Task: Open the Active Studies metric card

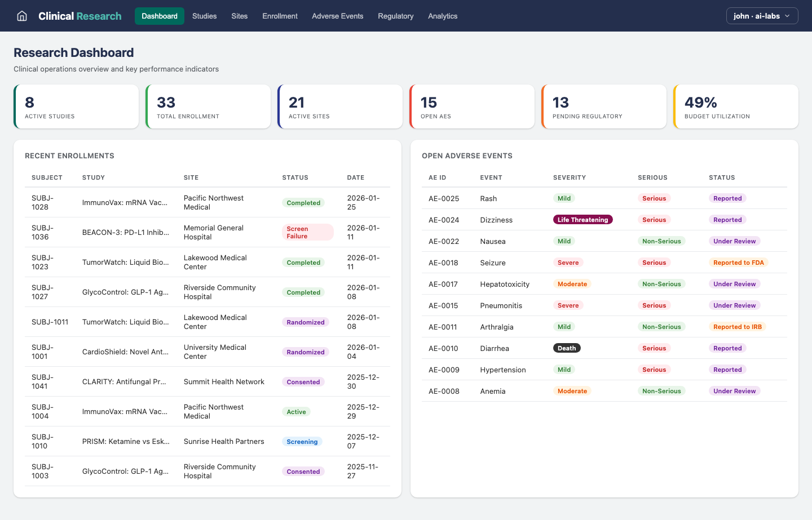Action: click(76, 106)
